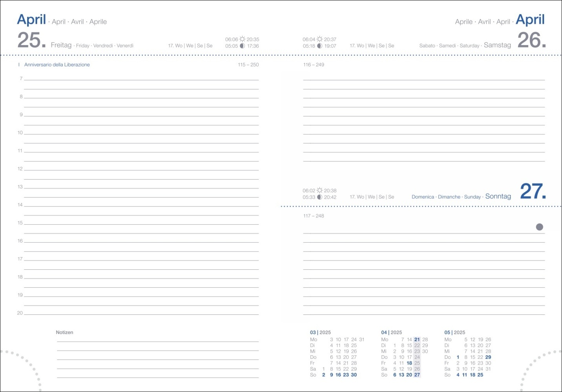Click the writing line at hour 17 on Friday
Viewport: 562px width, 392px height.
click(141, 260)
